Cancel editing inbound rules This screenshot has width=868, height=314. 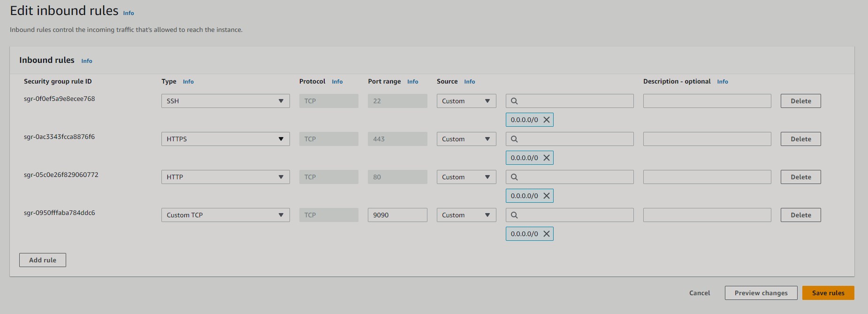coord(699,293)
